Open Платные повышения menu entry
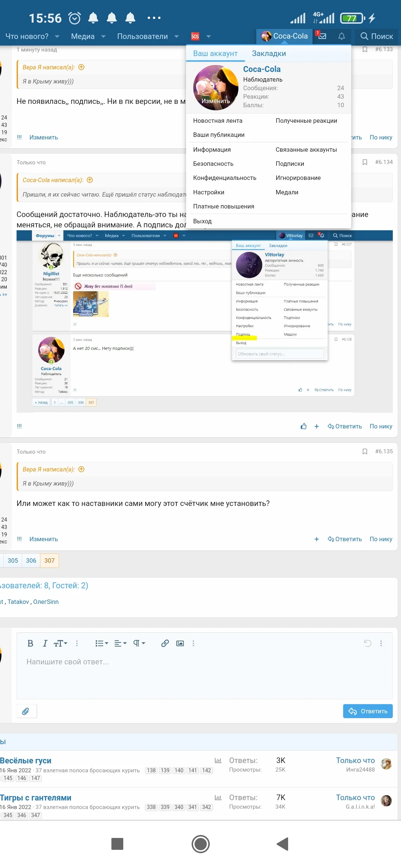 (x=224, y=206)
